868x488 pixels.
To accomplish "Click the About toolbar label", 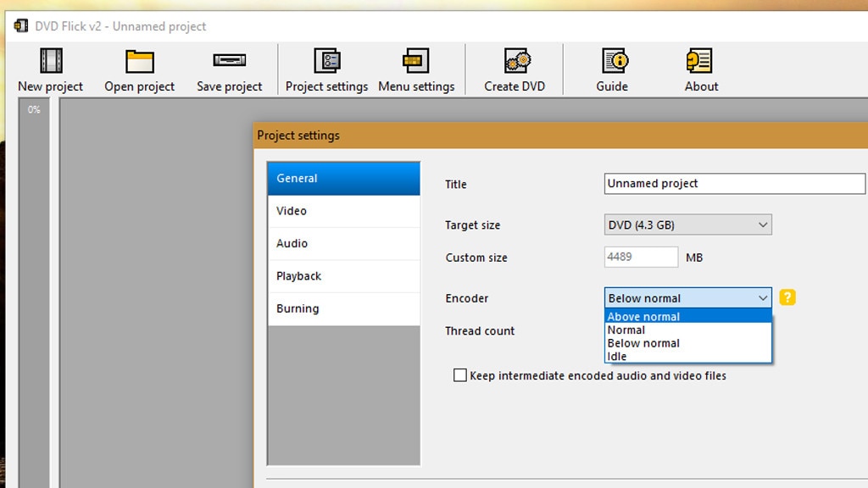I will click(x=701, y=86).
